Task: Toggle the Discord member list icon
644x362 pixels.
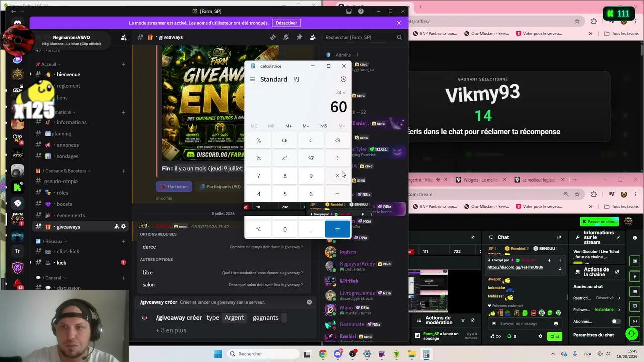Action: pyautogui.click(x=313, y=37)
